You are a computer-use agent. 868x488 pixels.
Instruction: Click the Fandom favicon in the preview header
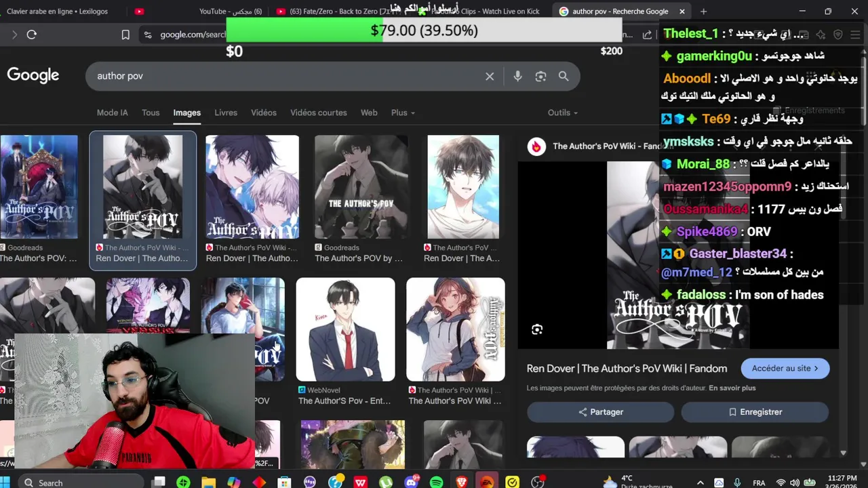536,146
